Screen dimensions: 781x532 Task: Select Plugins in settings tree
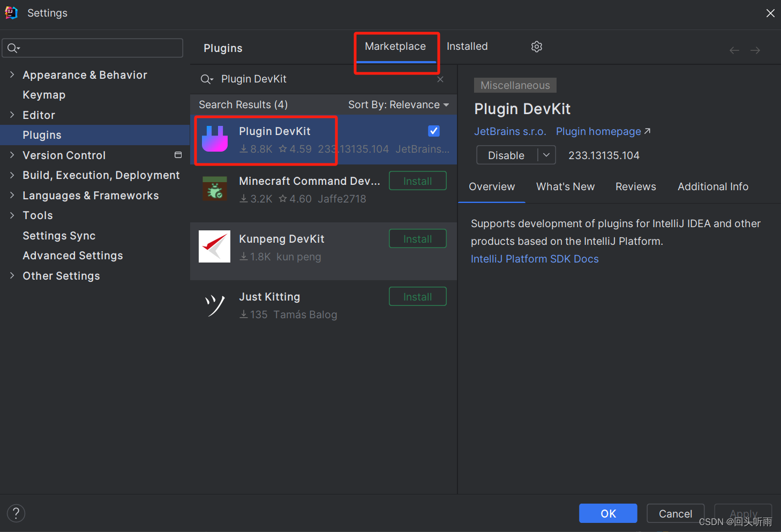pyautogui.click(x=95, y=135)
